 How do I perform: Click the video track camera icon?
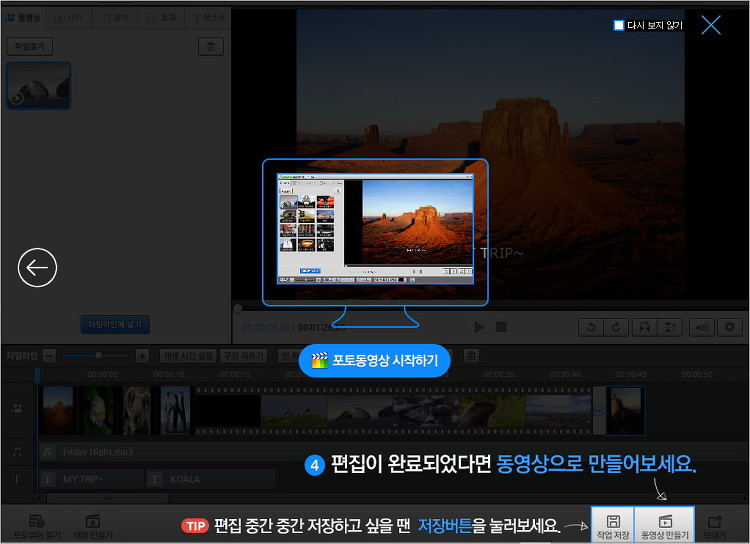[17, 409]
